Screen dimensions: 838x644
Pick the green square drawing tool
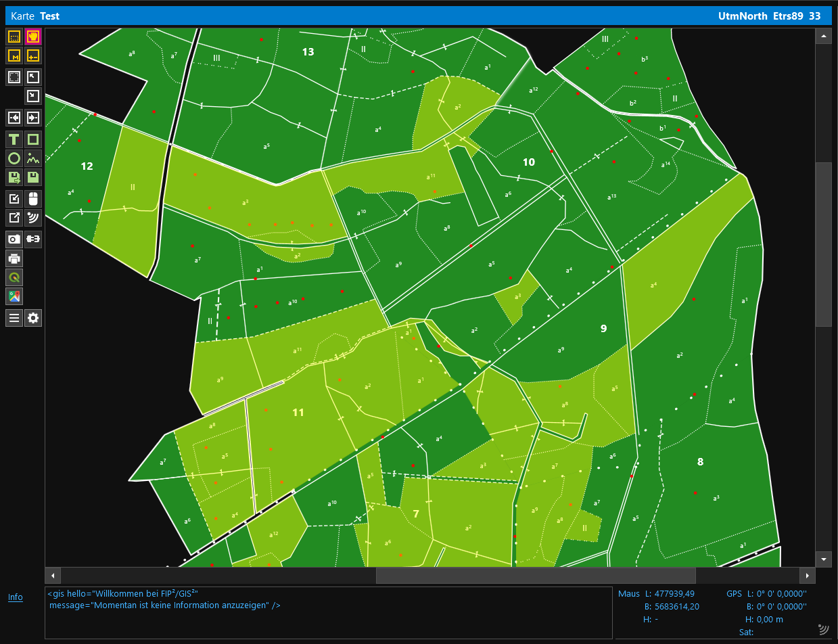click(33, 140)
